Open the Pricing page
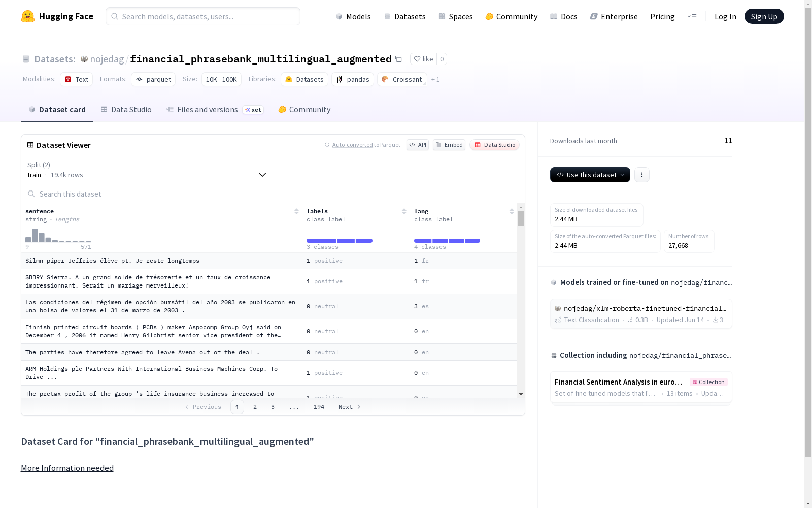 662,16
